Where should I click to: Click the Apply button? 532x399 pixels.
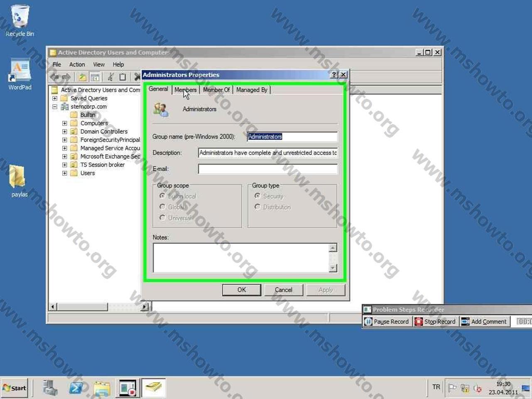[x=326, y=290]
